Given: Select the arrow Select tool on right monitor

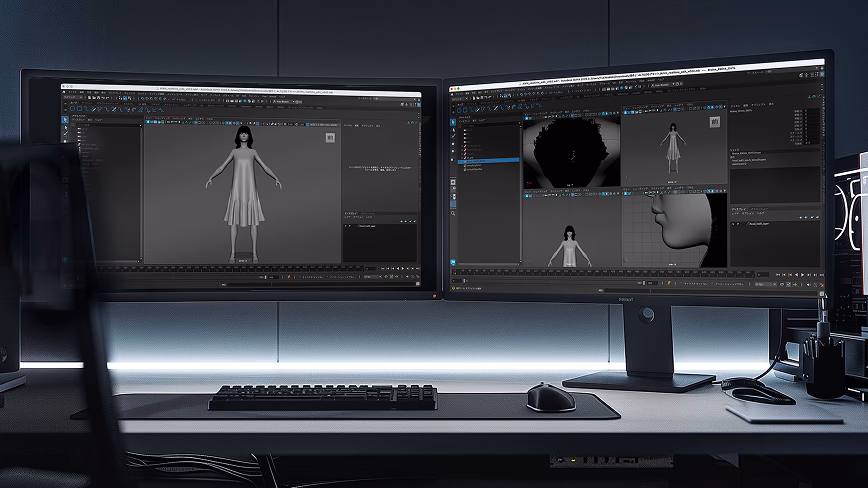Looking at the screenshot, I should point(453,122).
